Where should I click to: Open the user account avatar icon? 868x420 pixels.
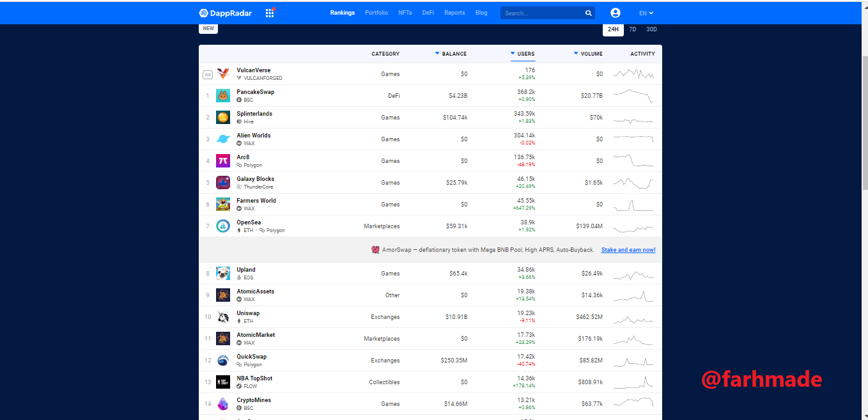click(x=616, y=13)
